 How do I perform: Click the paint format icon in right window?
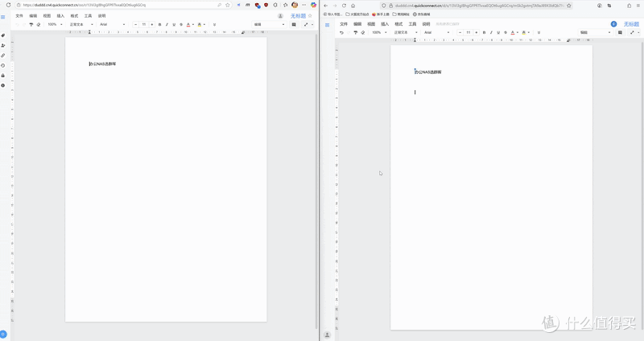tap(356, 32)
